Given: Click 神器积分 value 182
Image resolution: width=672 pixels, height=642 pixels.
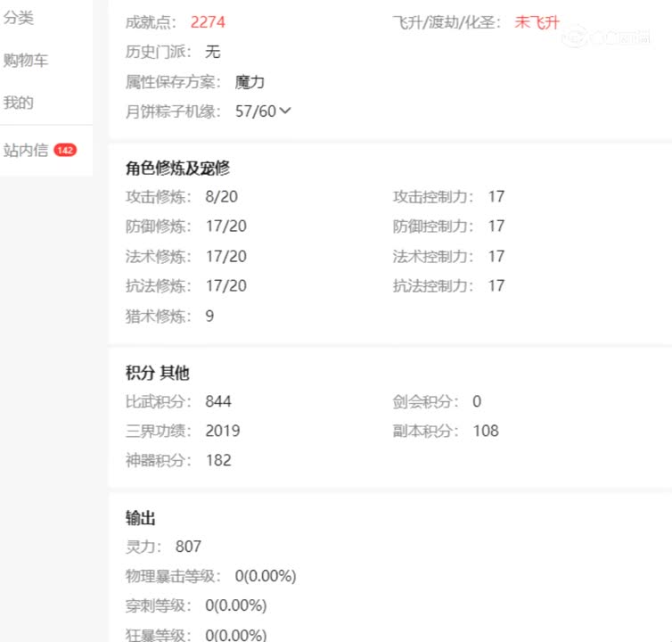Looking at the screenshot, I should point(218,460).
